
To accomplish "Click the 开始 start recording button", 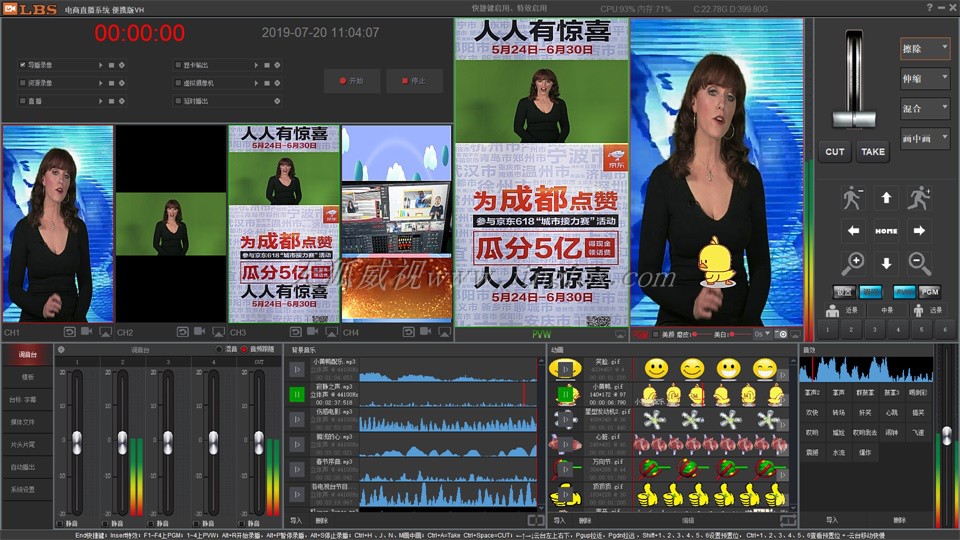I will (352, 81).
